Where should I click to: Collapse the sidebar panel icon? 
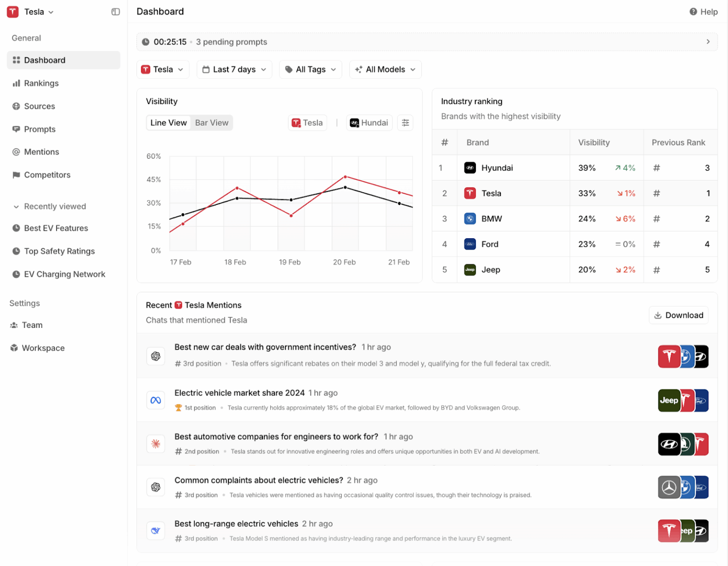point(115,12)
